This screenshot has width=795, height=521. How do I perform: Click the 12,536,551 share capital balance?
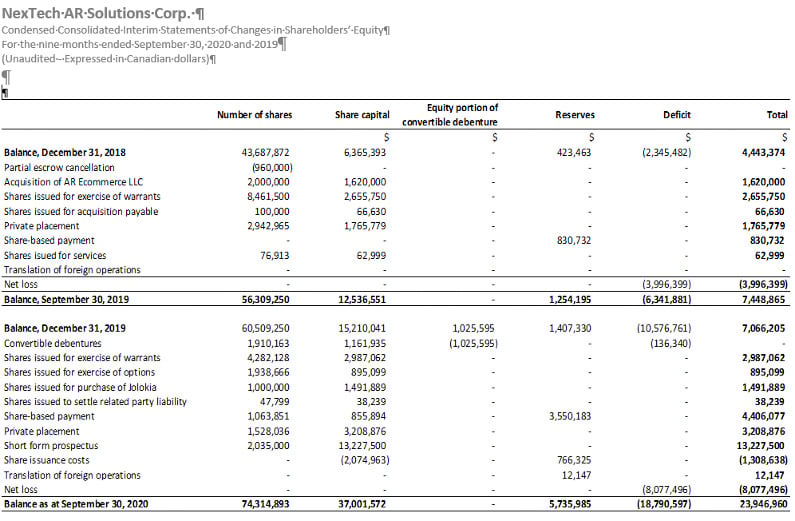pyautogui.click(x=362, y=300)
